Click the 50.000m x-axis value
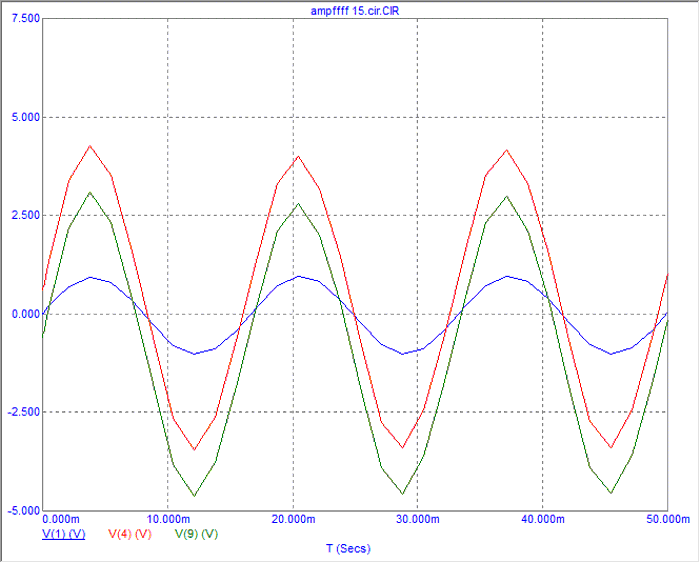Screen dimensions: 700x563 668,519
